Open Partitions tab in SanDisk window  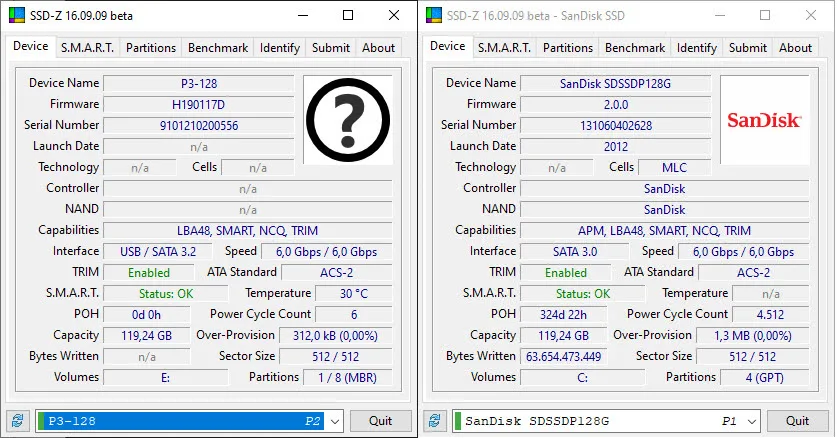pos(568,47)
